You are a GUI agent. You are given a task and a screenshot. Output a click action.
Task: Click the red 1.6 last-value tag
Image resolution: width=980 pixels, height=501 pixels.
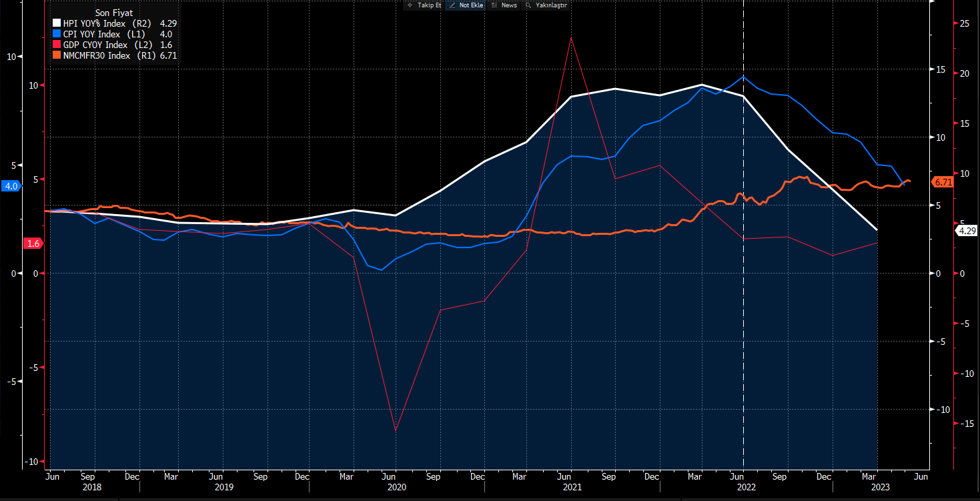click(x=33, y=243)
